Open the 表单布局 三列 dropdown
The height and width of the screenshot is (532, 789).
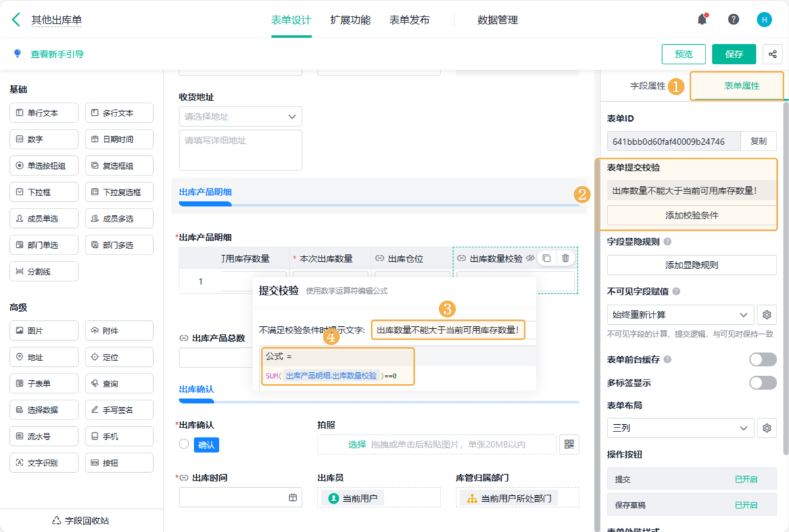[680, 428]
